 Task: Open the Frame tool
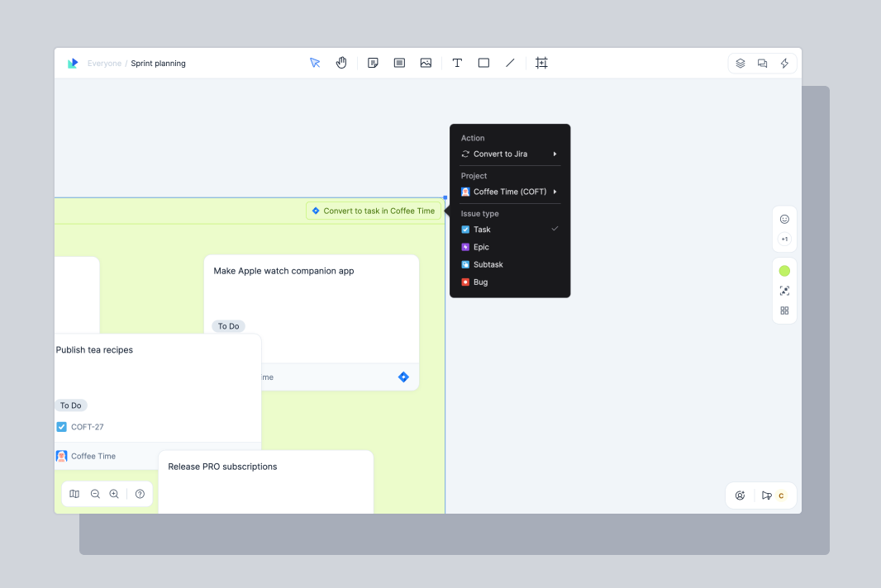pyautogui.click(x=542, y=63)
